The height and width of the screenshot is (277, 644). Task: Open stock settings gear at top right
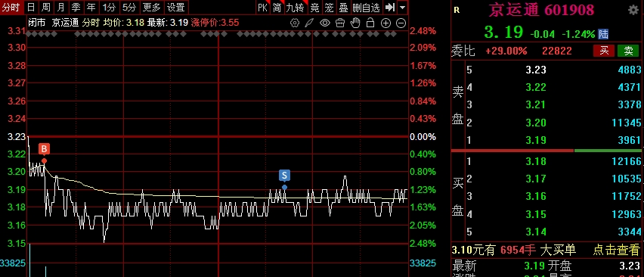click(633, 10)
